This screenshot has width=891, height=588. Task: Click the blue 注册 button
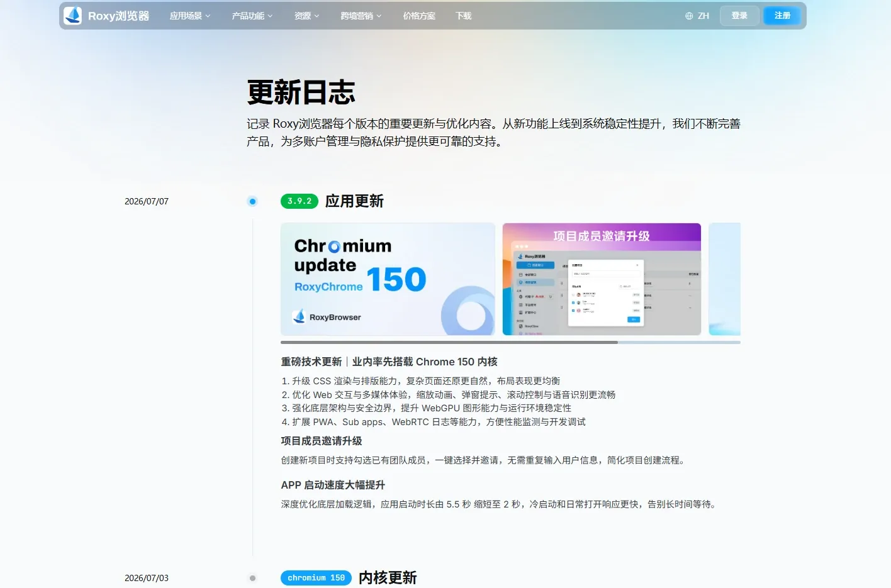[x=782, y=16]
